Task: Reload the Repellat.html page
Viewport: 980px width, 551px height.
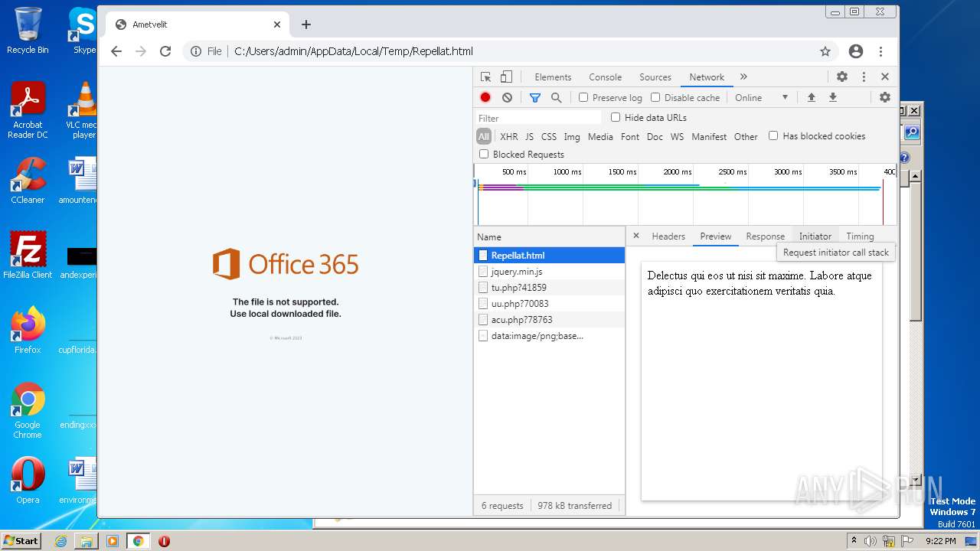Action: point(165,51)
